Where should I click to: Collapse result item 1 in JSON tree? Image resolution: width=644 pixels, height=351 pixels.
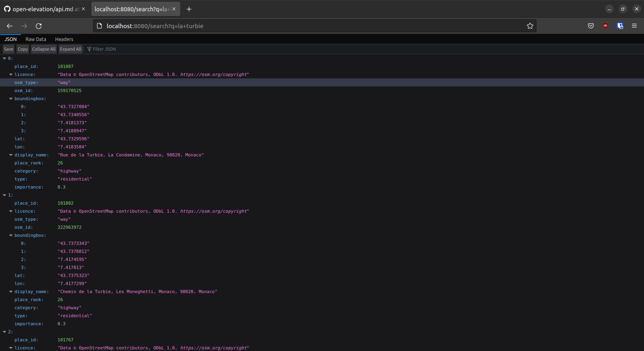(4, 195)
